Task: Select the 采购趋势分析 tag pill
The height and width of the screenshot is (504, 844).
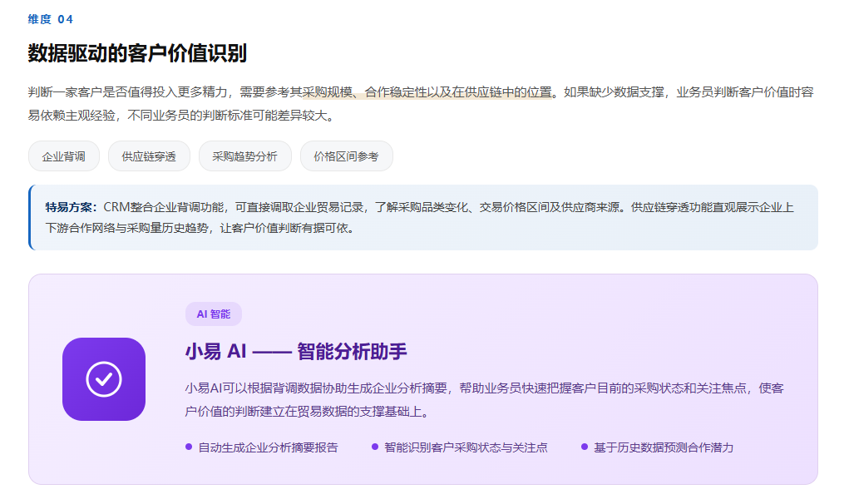Action: coord(244,156)
